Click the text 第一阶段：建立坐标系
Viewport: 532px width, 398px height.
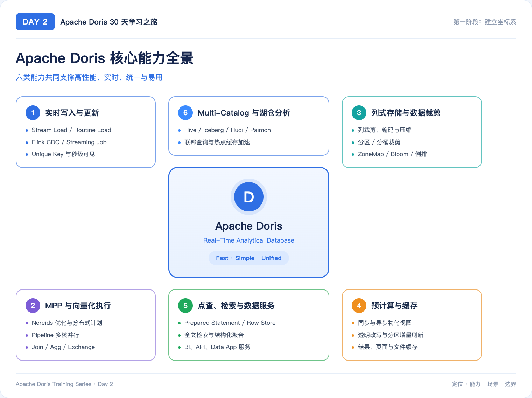click(x=484, y=22)
